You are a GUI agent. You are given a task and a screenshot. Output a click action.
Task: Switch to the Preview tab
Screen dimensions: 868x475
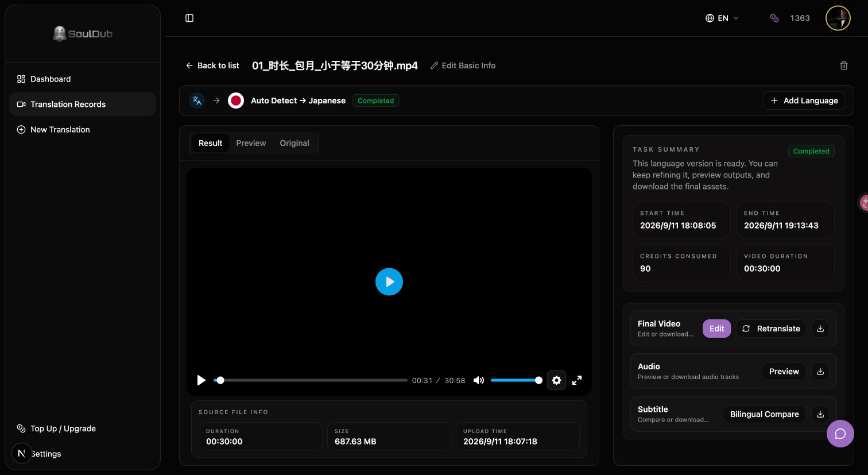251,143
